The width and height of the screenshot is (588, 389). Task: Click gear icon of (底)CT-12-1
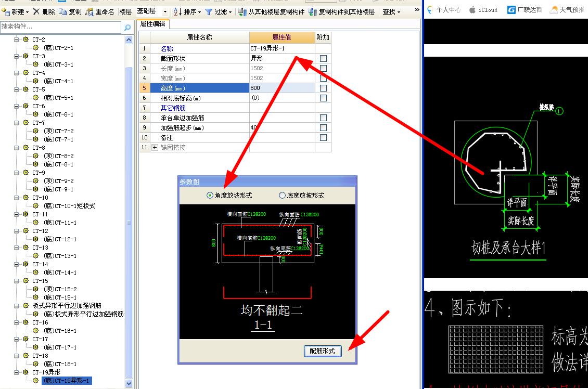[x=35, y=239]
